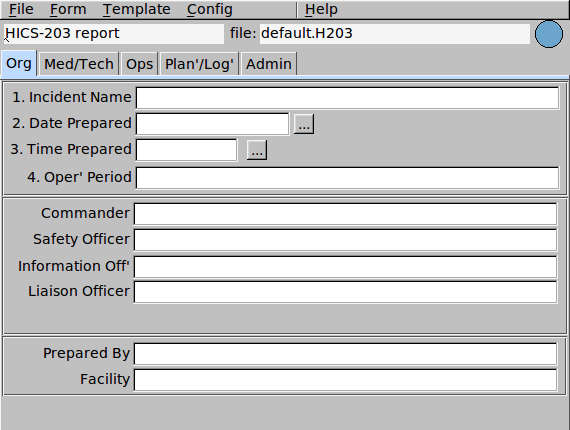
Task: Open the Help menu
Action: pyautogui.click(x=321, y=9)
